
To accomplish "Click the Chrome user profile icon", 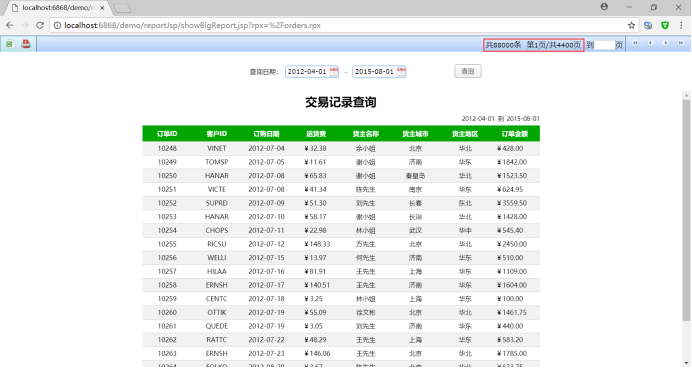I will point(604,7).
